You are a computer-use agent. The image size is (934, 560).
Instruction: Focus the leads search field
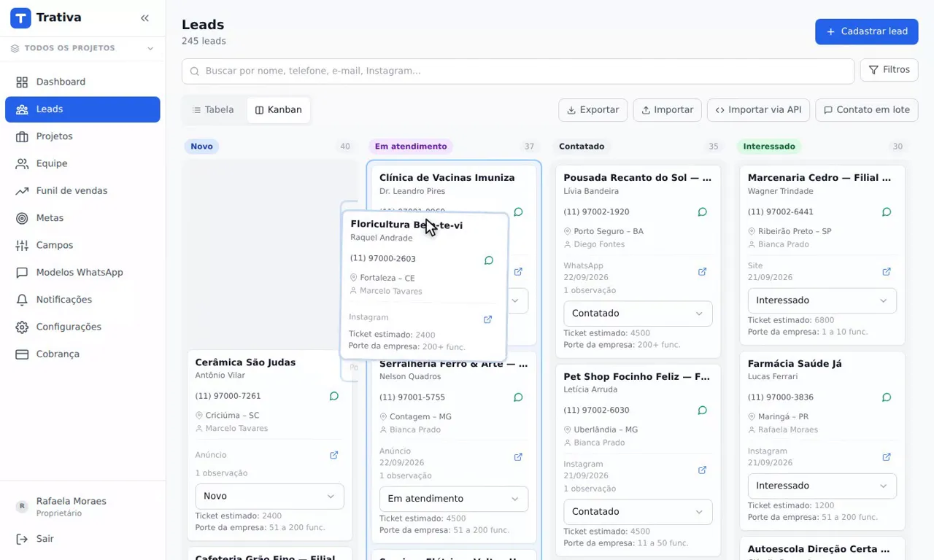(518, 71)
